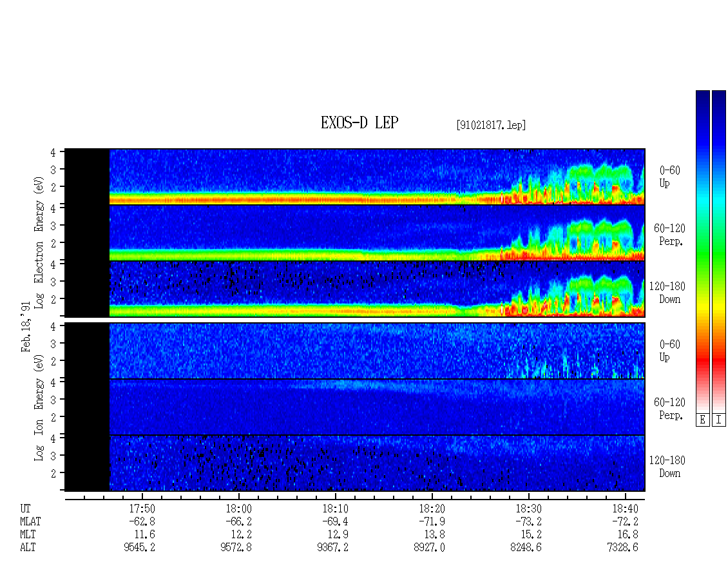Click the "Feb.18,'91" date label
This screenshot has height=564, width=728.
26,327
